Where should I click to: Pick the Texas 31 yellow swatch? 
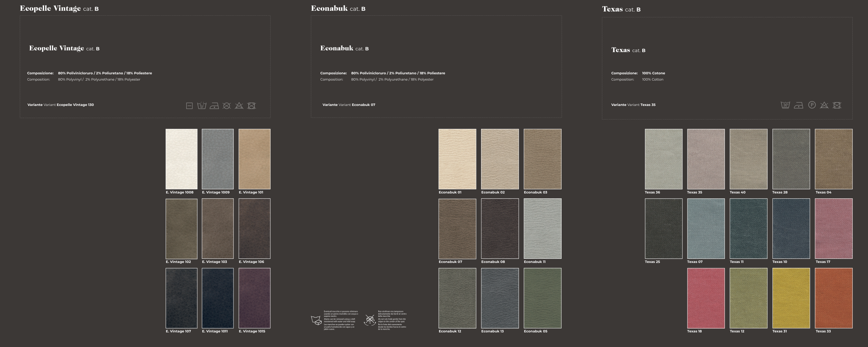pyautogui.click(x=791, y=298)
